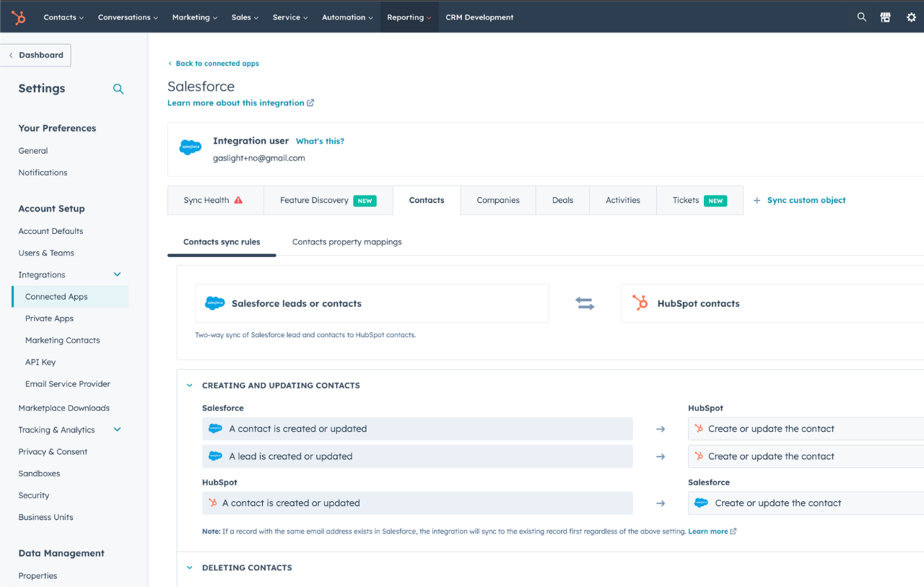The image size is (924, 587).
Task: Click the external-link icon on the integration link
Action: pyautogui.click(x=311, y=103)
